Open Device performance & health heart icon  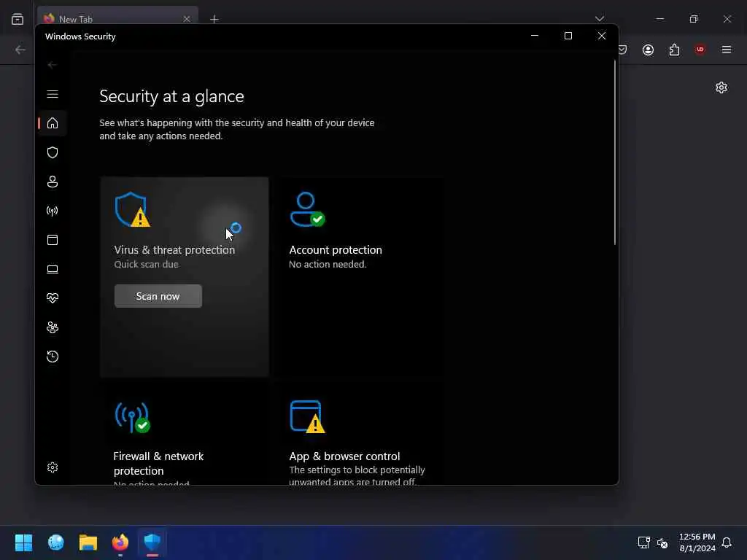[53, 298]
